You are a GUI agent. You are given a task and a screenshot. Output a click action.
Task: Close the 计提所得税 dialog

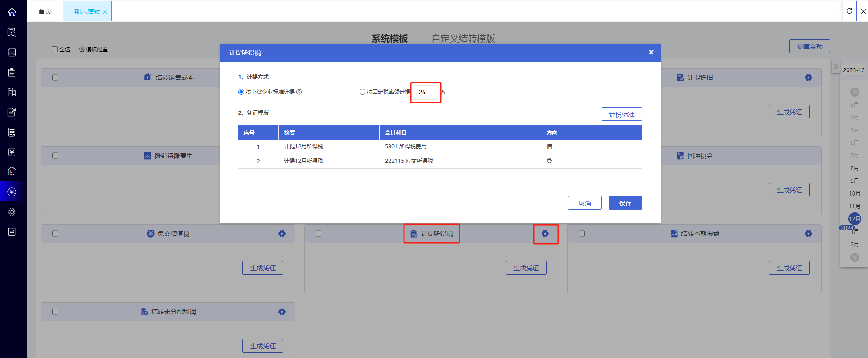[651, 52]
